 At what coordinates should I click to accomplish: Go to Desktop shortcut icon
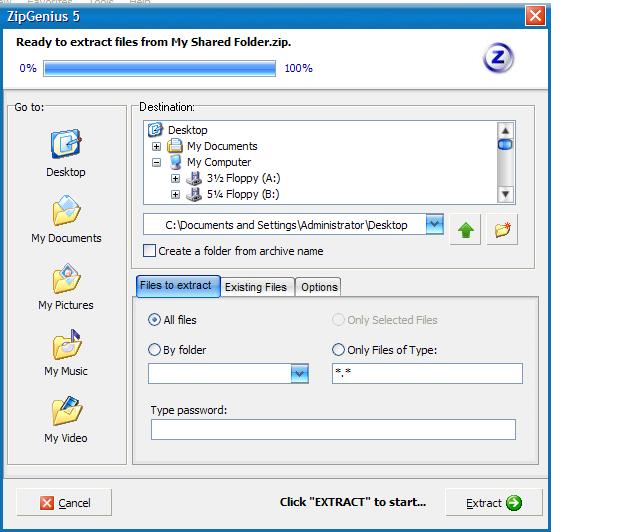coord(66,144)
